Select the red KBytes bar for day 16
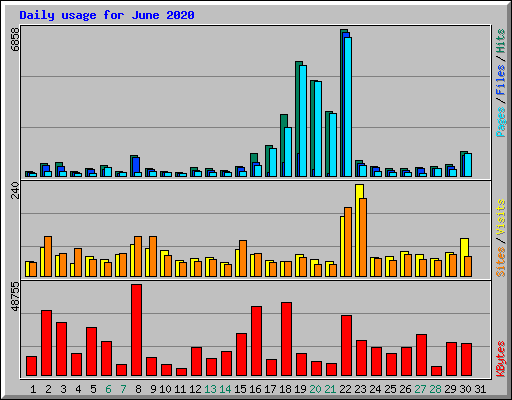The width and height of the screenshot is (512, 400). pyautogui.click(x=256, y=341)
